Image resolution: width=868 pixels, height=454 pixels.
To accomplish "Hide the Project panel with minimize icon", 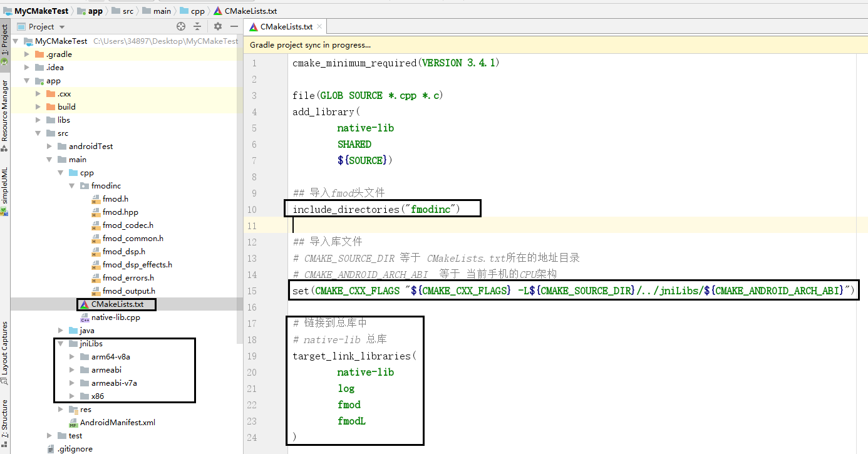I will pos(234,26).
